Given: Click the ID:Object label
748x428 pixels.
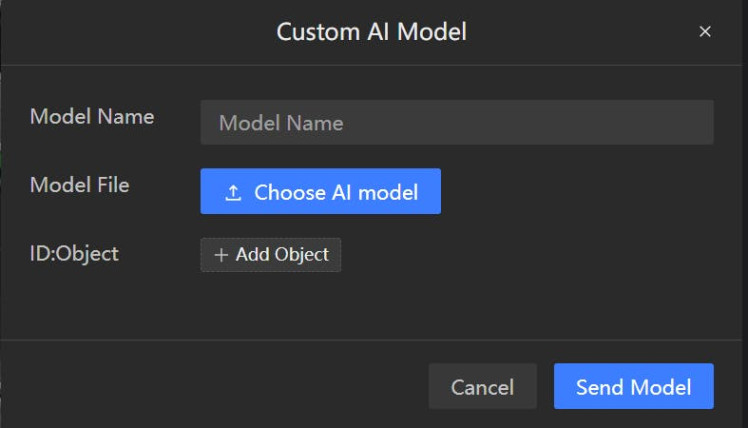Looking at the screenshot, I should pyautogui.click(x=74, y=253).
